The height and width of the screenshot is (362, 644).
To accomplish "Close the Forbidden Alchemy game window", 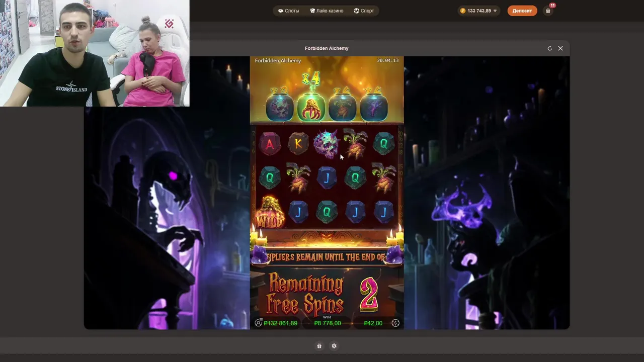I will point(560,48).
